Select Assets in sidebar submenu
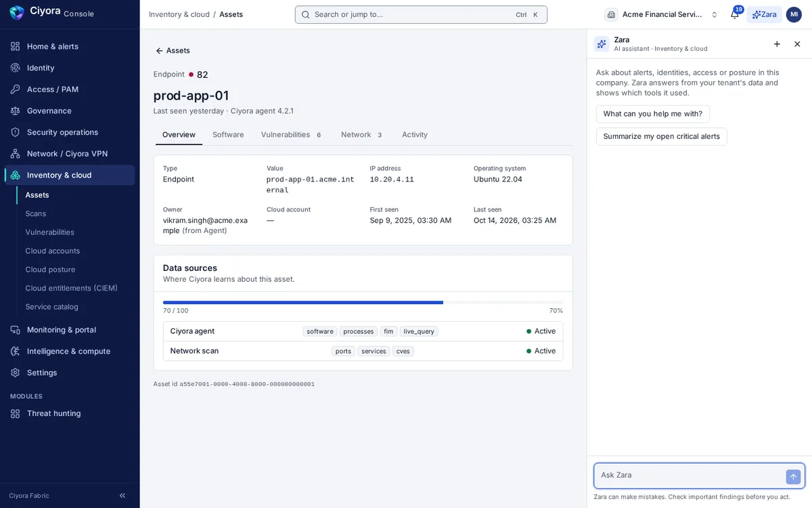This screenshot has height=508, width=812. click(x=76, y=195)
